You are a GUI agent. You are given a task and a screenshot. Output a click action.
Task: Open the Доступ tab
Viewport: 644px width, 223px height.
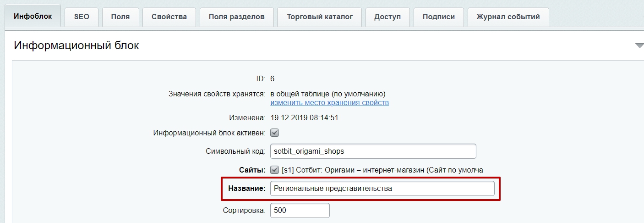coord(387,17)
